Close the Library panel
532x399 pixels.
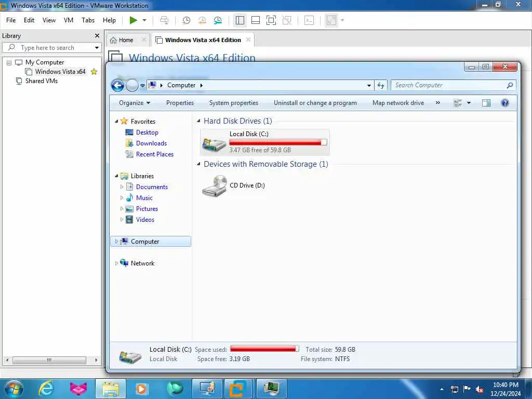point(97,36)
